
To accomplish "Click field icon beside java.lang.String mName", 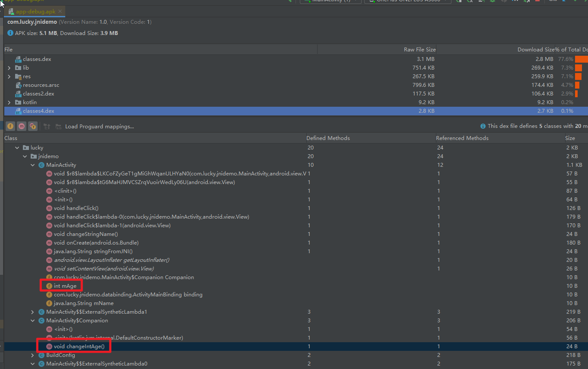I will [x=49, y=303].
